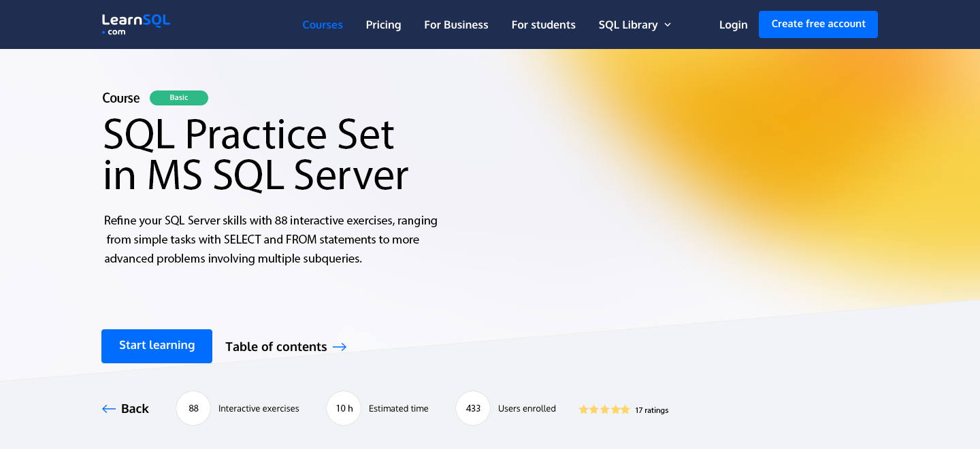The image size is (980, 449).
Task: Click the Interactive exercises label
Action: tap(259, 408)
